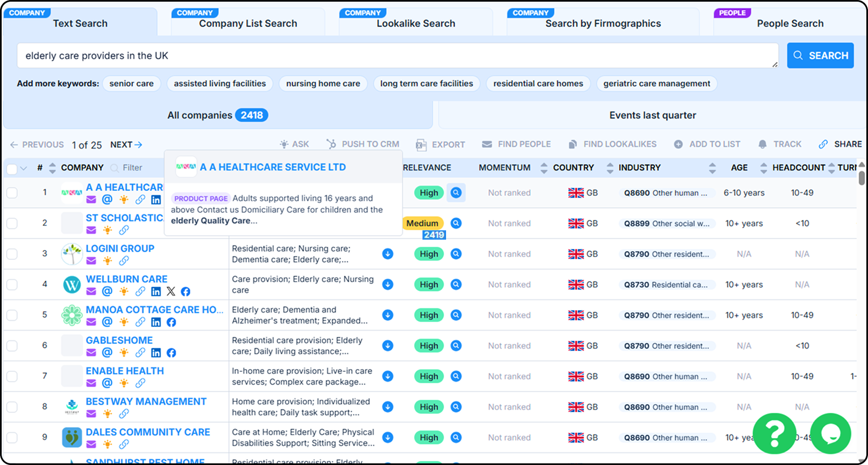Sort by the Momentum column arrows
868x465 pixels.
click(x=544, y=168)
